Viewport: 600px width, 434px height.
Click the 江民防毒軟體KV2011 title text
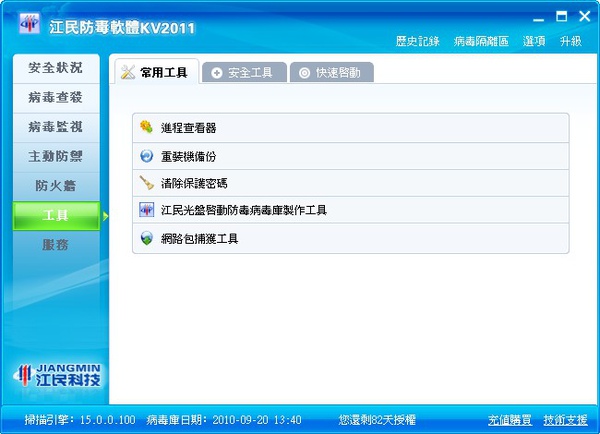(122, 28)
